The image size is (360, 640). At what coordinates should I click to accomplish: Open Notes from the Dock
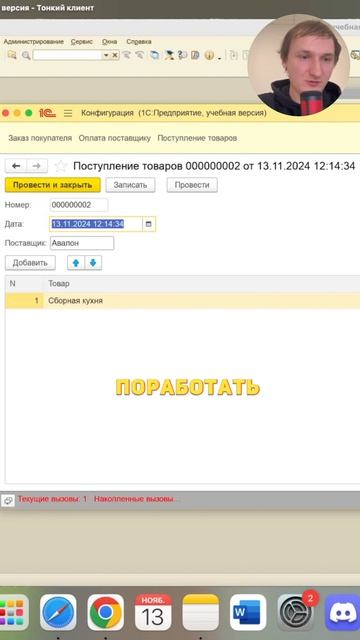(201, 612)
